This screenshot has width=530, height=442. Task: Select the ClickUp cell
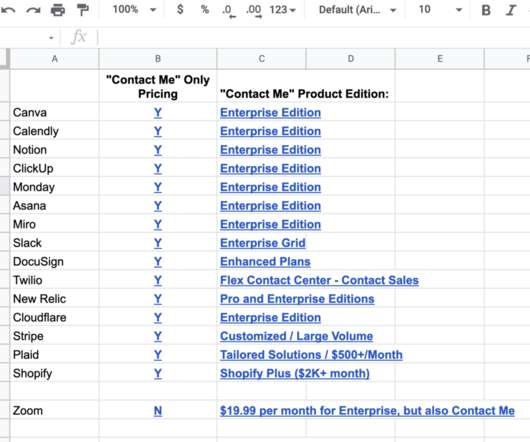point(55,168)
